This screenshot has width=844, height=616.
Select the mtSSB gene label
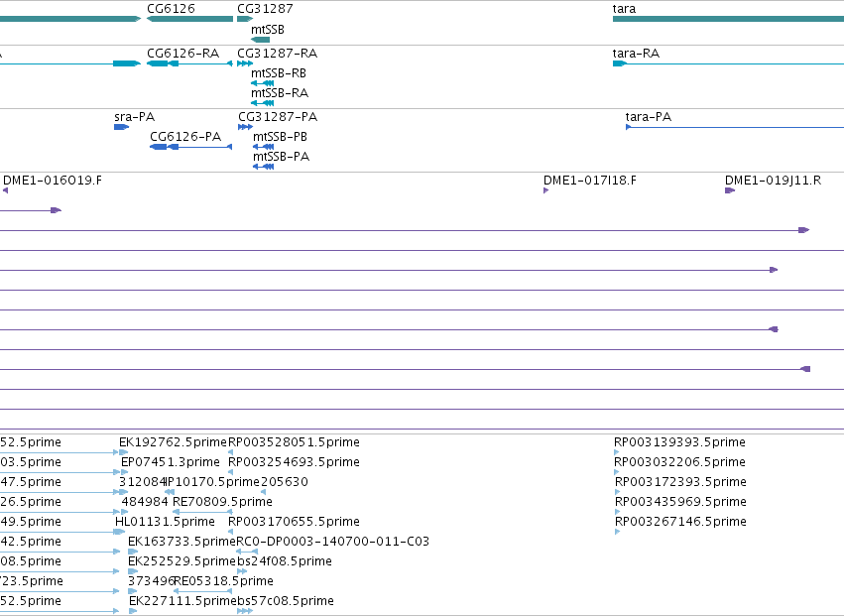tap(268, 30)
